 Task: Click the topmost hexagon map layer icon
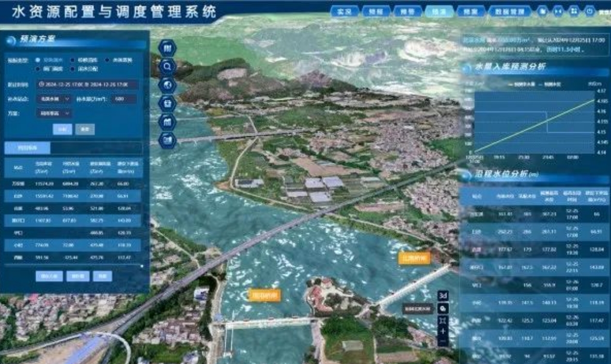pos(167,48)
